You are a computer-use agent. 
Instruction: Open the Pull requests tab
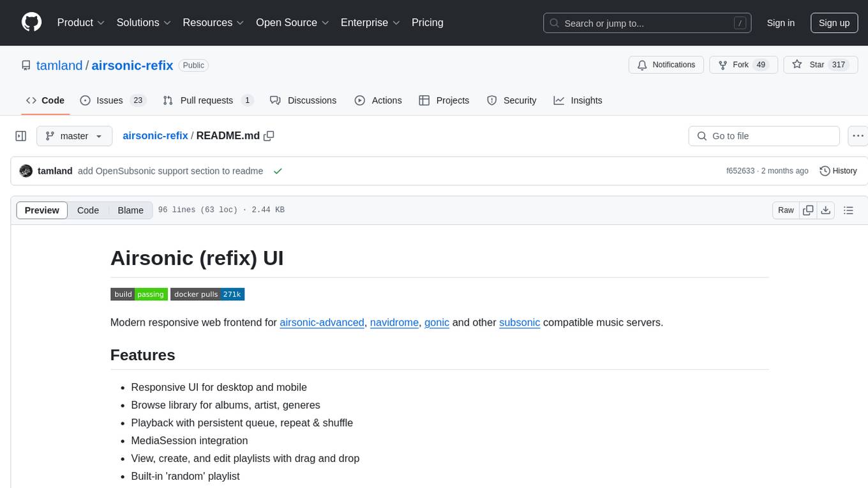208,100
